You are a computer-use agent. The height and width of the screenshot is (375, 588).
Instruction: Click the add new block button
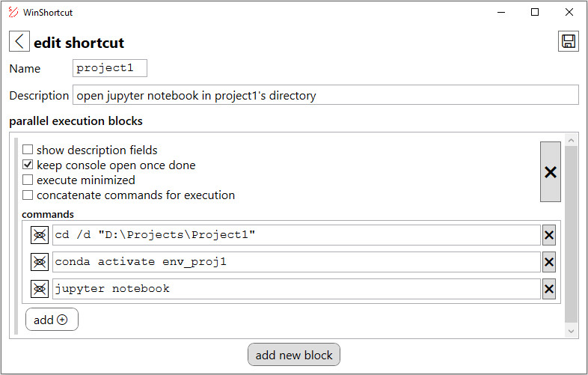294,355
